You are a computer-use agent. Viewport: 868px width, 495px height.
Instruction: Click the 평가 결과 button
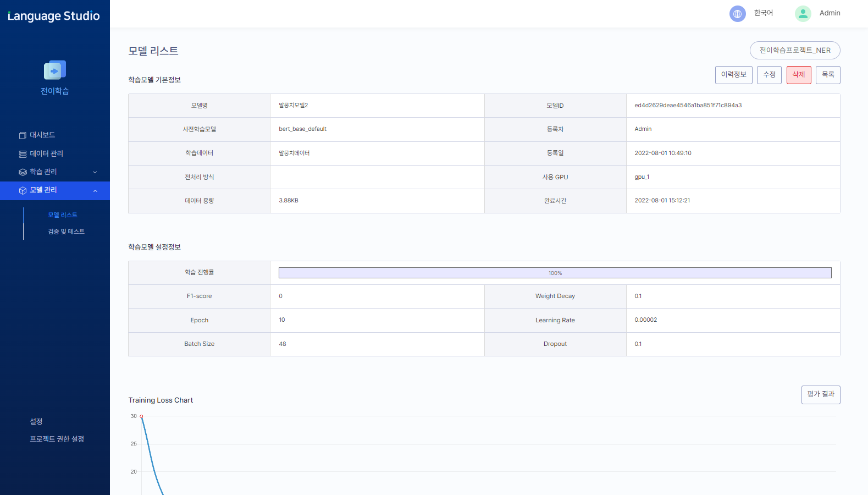tap(820, 394)
